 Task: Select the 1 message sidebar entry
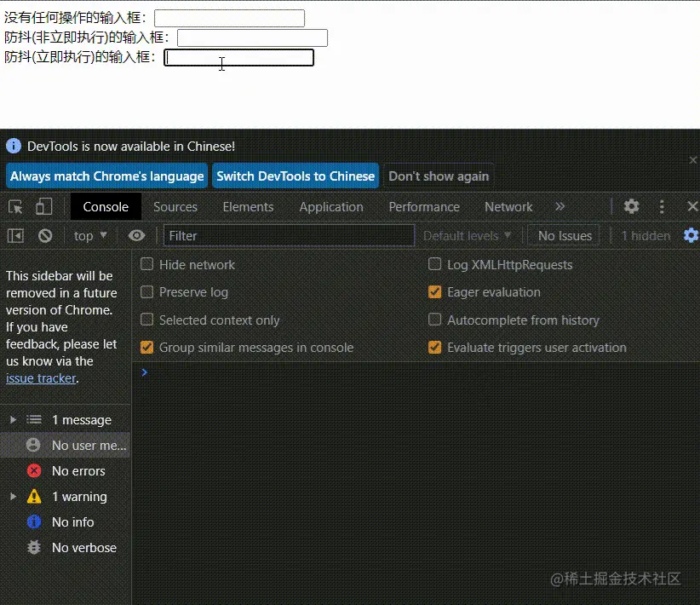66,419
